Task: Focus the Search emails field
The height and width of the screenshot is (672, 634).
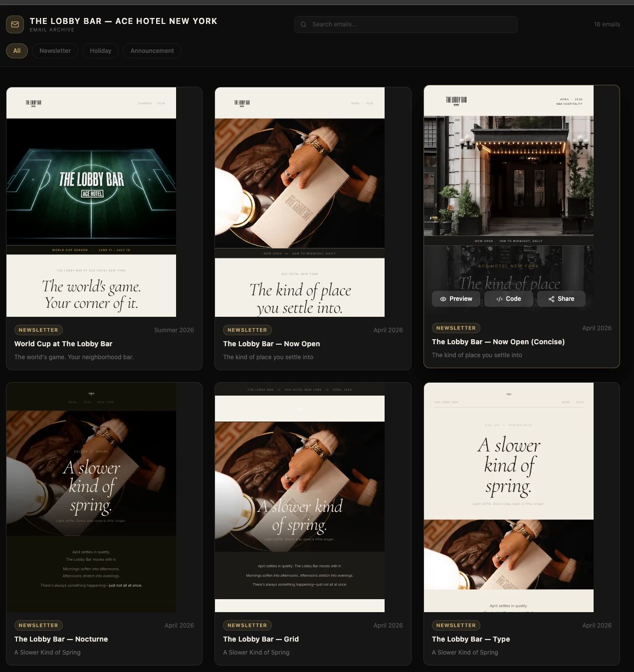Action: tap(406, 24)
